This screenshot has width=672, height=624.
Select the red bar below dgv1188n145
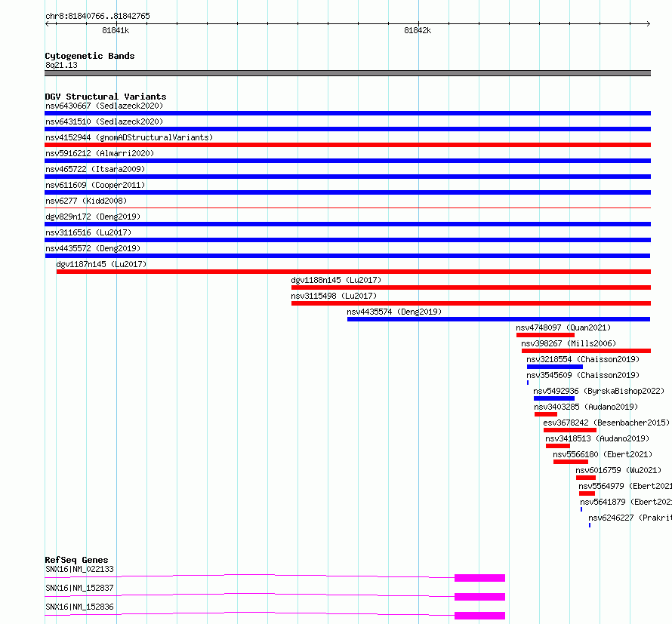click(471, 287)
